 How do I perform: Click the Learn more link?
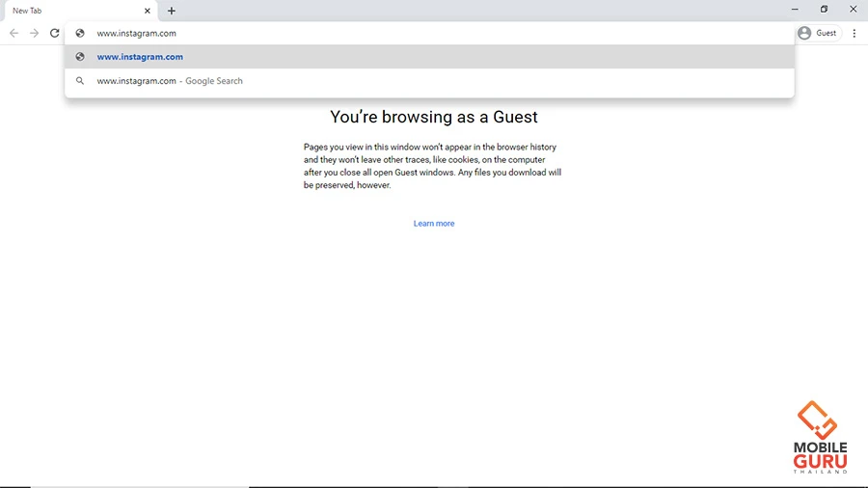click(x=434, y=224)
